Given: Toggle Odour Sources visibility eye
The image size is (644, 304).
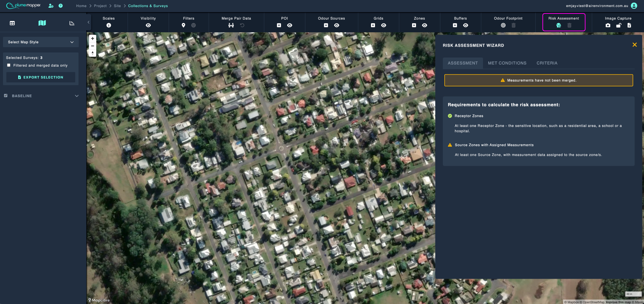Looking at the screenshot, I should [337, 25].
